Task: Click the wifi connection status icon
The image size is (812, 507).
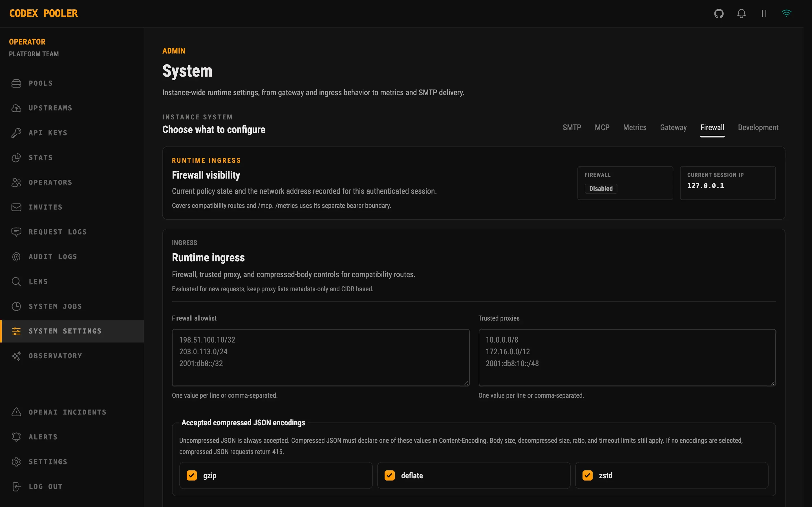Action: [x=787, y=14]
